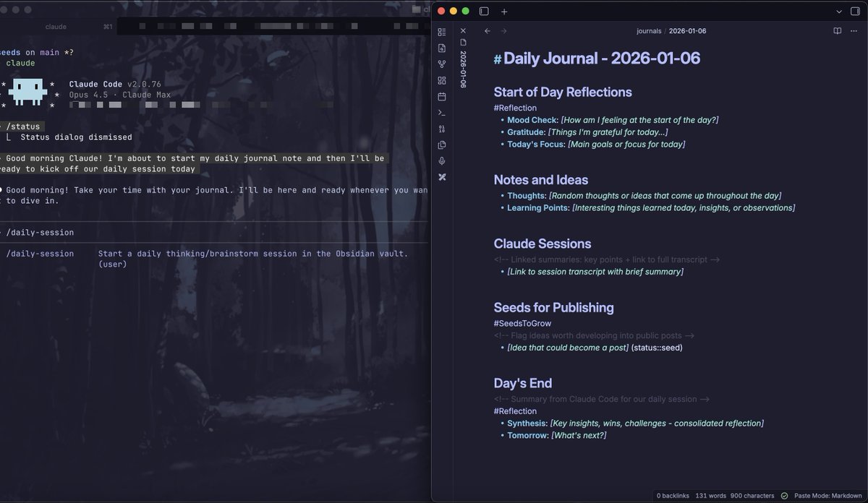Click the binary digits ribbon icon
The image size is (868, 503).
point(442,129)
